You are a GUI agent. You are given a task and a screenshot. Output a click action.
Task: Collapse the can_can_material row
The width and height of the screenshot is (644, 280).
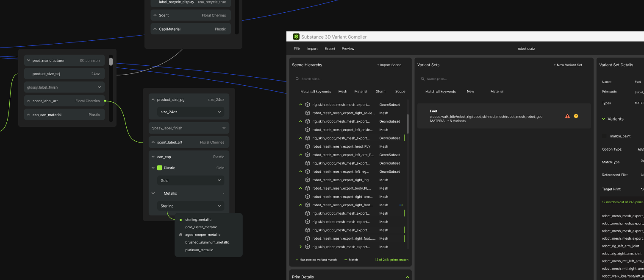click(28, 115)
